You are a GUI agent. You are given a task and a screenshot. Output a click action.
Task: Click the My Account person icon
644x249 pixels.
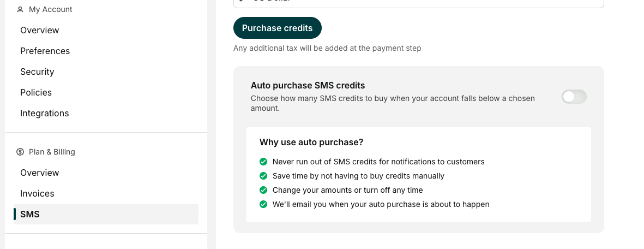20,9
